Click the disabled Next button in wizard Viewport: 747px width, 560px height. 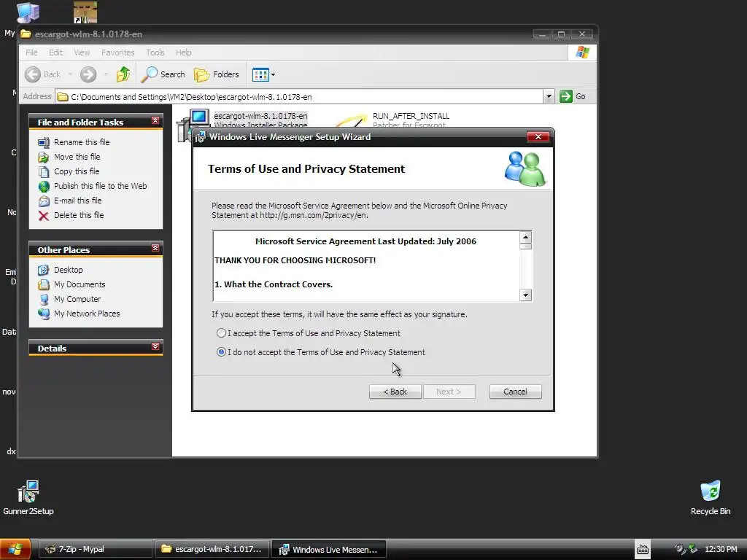449,392
